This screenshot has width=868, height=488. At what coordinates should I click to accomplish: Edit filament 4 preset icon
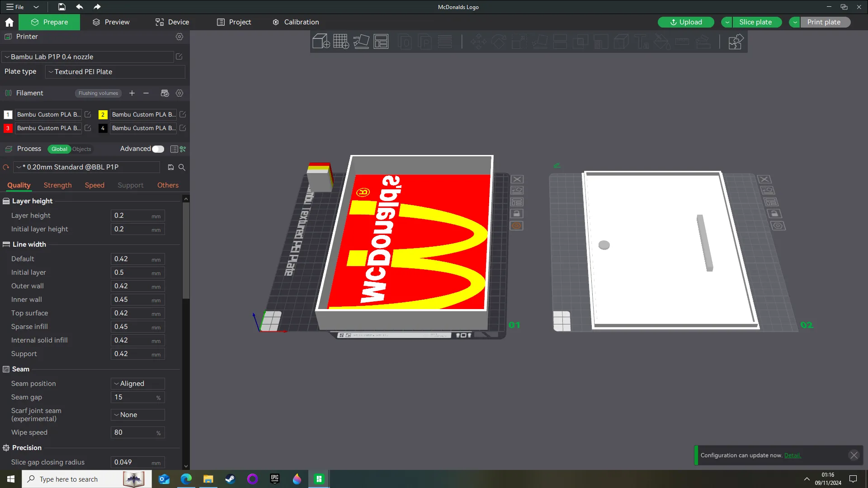[183, 128]
